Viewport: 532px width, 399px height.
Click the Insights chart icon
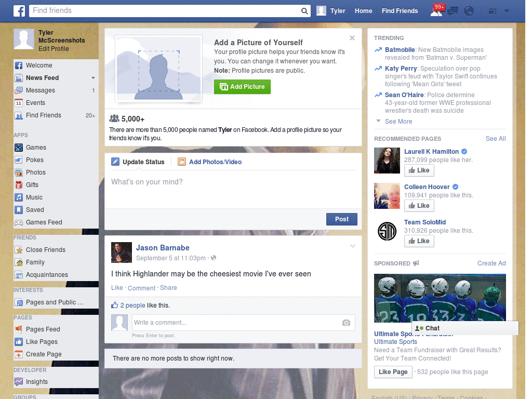tap(19, 382)
